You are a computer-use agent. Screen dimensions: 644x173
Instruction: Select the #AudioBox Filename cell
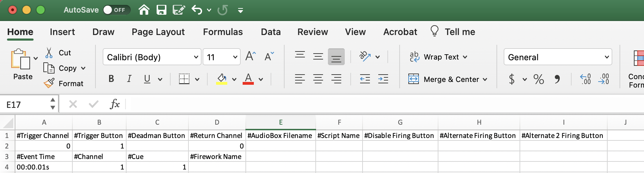(x=280, y=136)
